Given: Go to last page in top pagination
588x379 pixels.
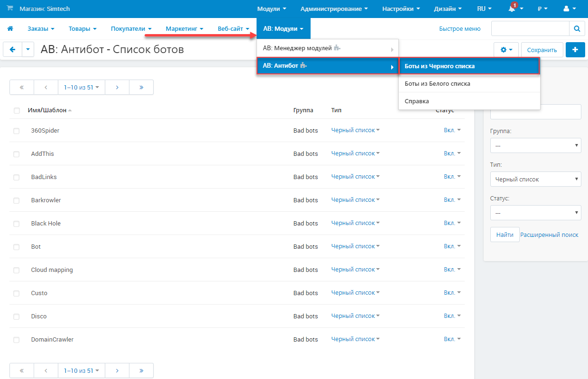Looking at the screenshot, I should [x=141, y=87].
